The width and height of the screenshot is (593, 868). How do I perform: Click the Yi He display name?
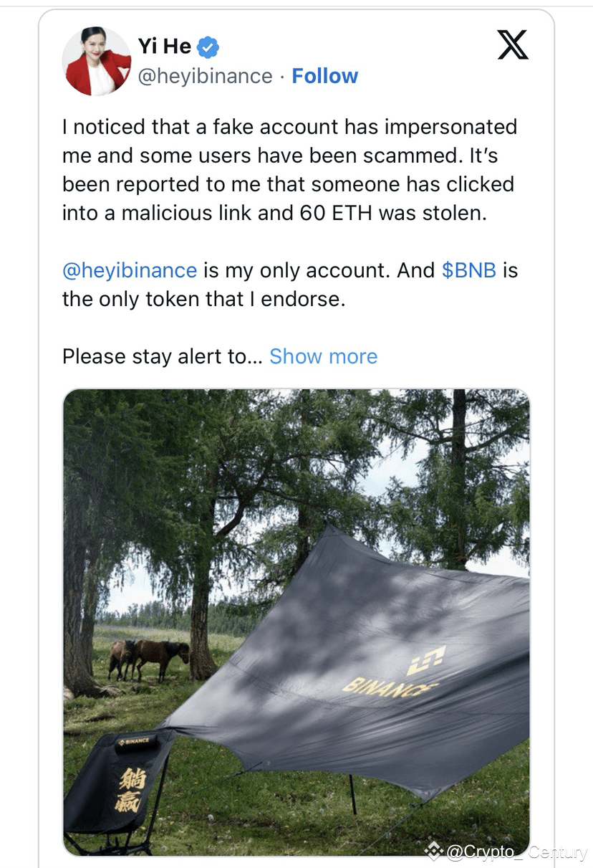click(165, 47)
